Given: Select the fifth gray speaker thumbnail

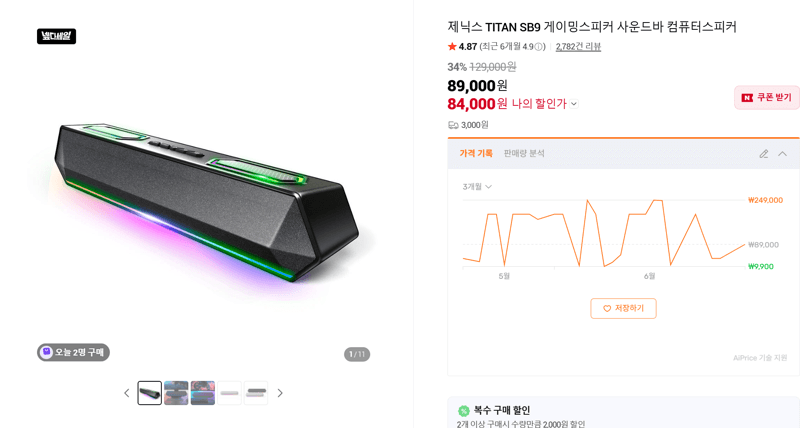Looking at the screenshot, I should [x=256, y=393].
